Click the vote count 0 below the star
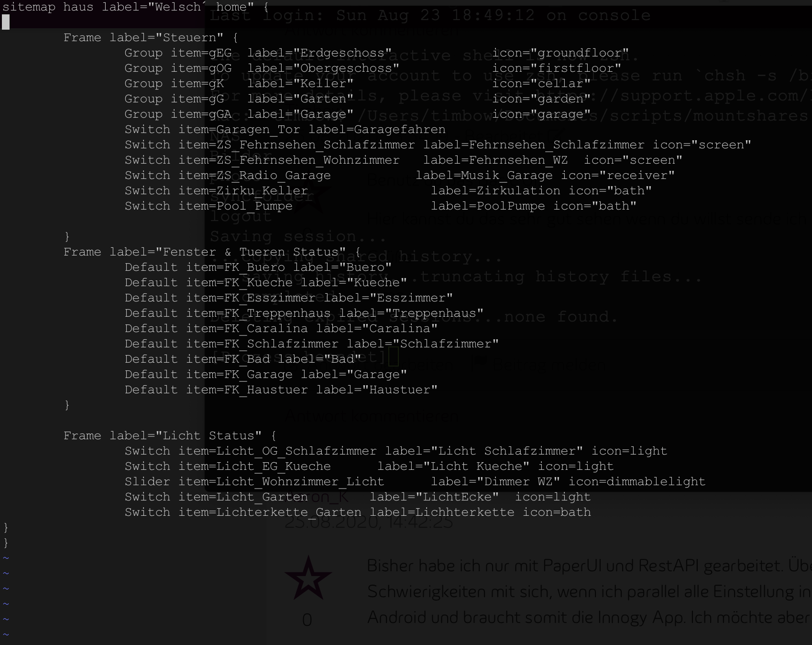 click(307, 620)
